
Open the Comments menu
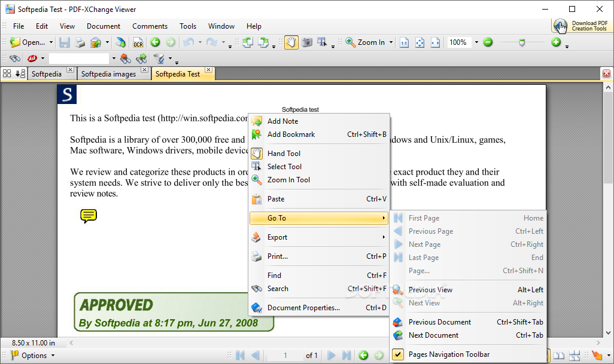point(150,26)
